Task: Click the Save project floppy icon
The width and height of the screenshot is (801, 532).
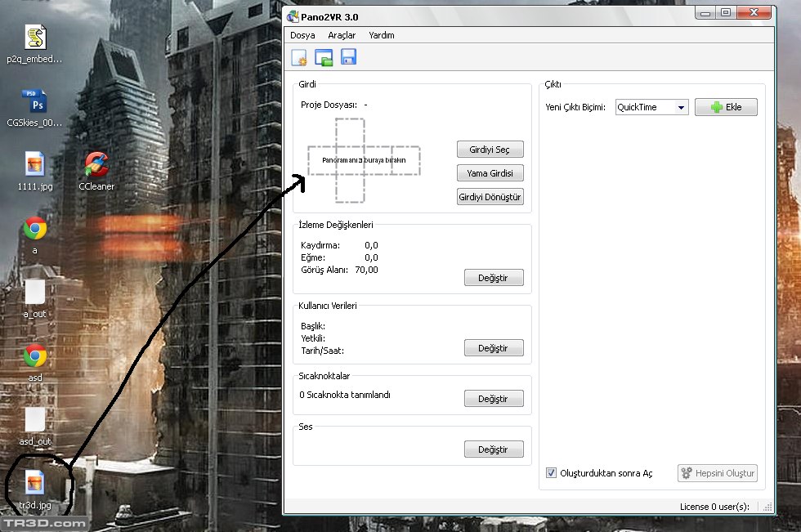Action: [x=348, y=57]
